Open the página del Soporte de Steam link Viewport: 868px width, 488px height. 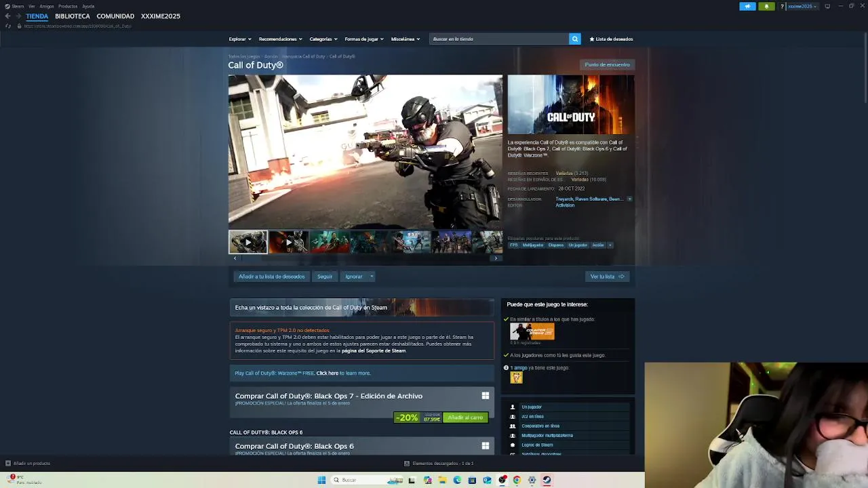tap(374, 351)
